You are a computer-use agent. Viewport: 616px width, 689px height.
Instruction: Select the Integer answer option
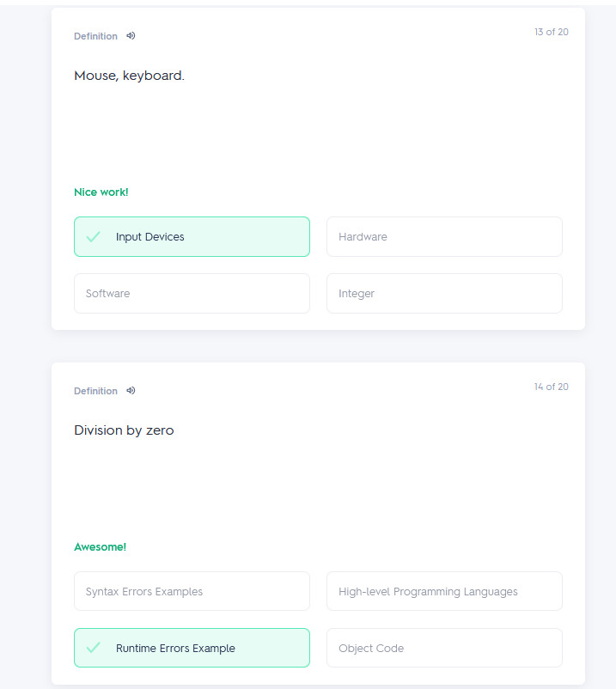click(x=445, y=294)
